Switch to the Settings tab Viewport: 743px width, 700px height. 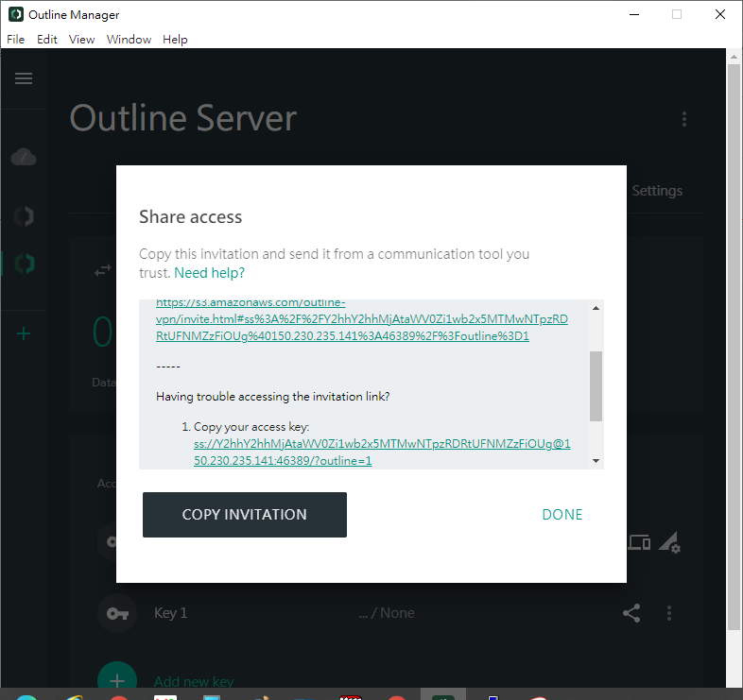(x=657, y=191)
